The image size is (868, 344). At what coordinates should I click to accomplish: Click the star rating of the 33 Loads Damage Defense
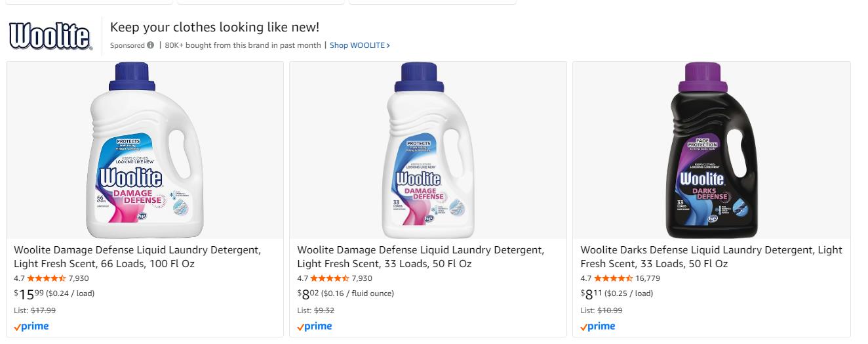pos(330,278)
